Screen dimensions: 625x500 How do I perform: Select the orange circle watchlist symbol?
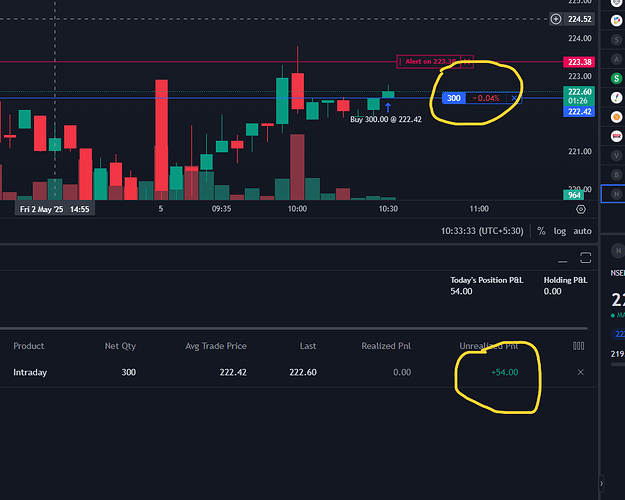[x=617, y=117]
